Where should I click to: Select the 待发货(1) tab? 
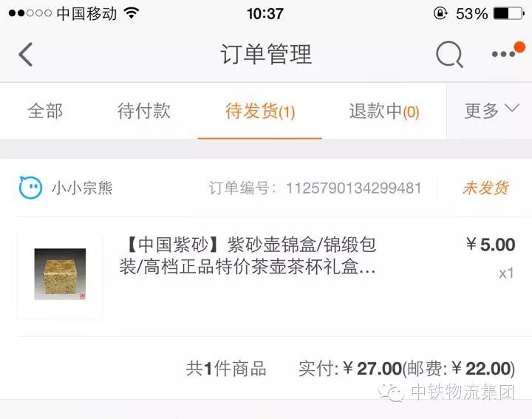pos(260,112)
